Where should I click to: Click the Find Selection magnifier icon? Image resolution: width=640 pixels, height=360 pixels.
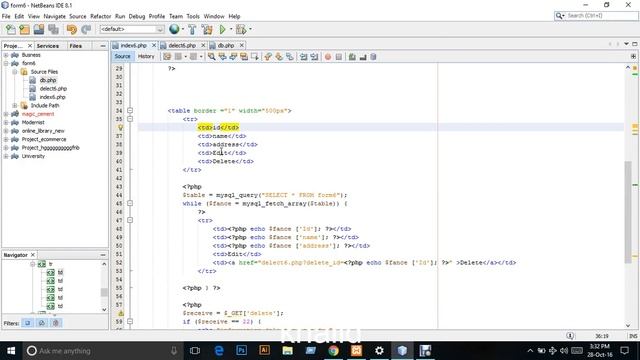[211, 57]
